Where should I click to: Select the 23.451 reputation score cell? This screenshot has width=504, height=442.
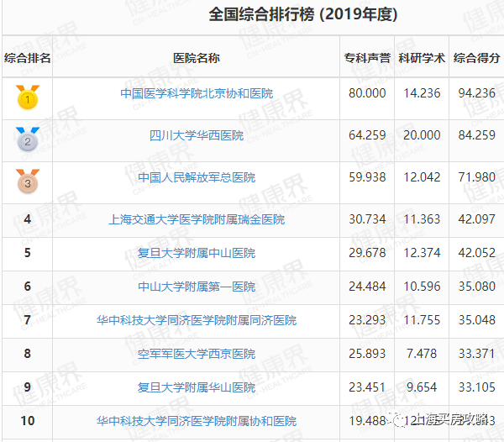[x=367, y=387]
